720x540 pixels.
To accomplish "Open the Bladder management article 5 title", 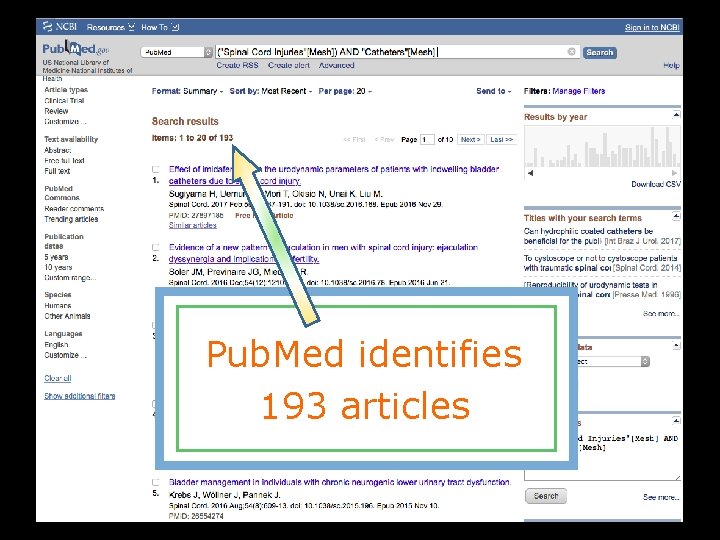I will point(340,482).
